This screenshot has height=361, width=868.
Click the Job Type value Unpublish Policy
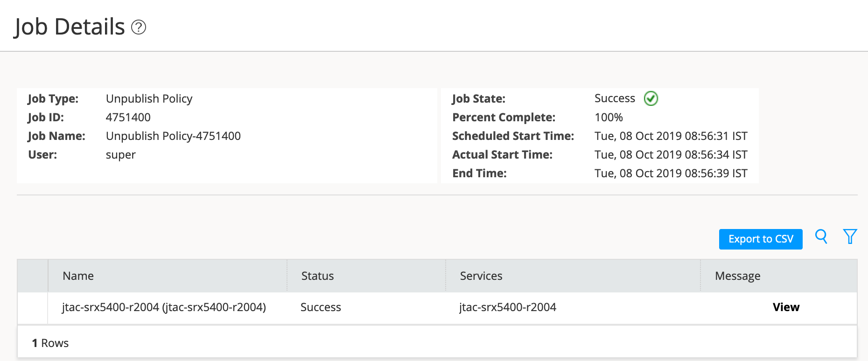(x=149, y=99)
